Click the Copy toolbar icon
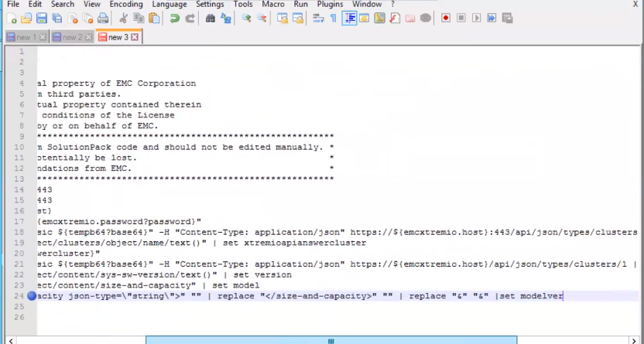644x344 pixels. pos(139,19)
